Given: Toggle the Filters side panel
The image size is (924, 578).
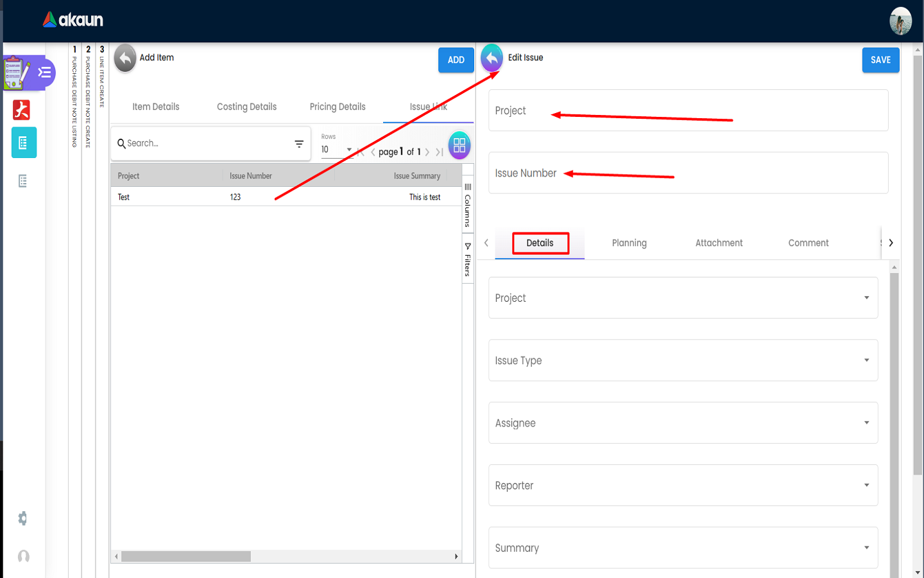Looking at the screenshot, I should tap(468, 260).
